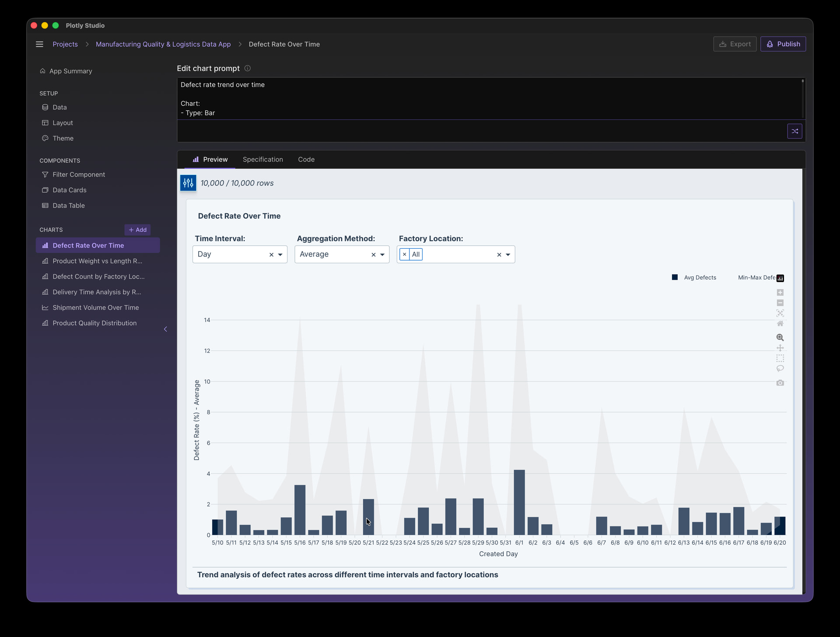Click the filter icon next to the row count
Viewport: 840px width, 637px height.
(x=188, y=183)
